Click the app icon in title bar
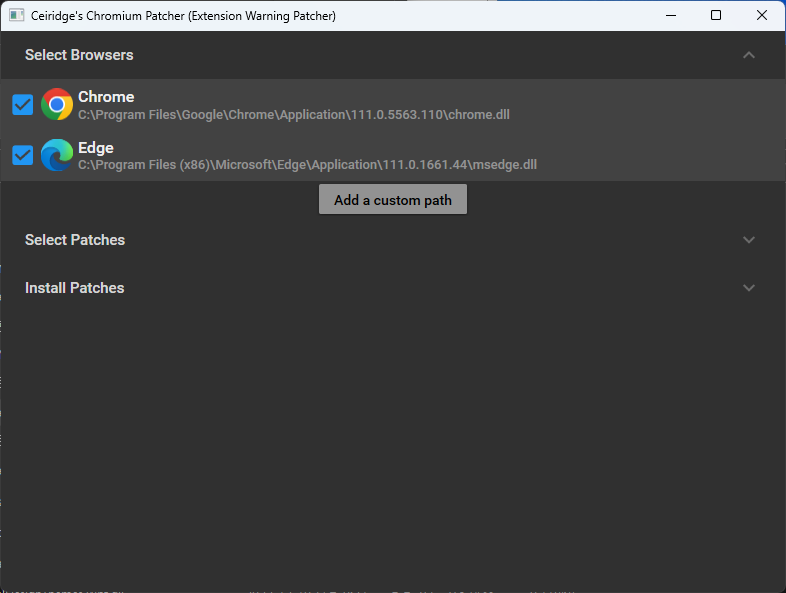This screenshot has height=593, width=786. (17, 15)
